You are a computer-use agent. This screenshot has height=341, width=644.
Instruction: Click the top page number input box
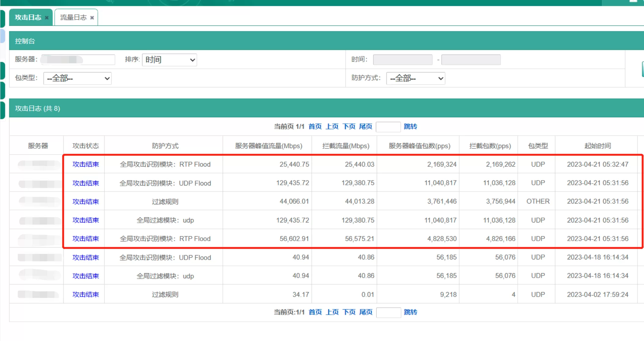[388, 127]
